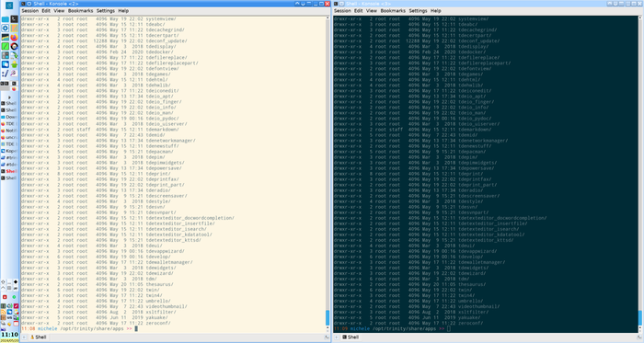Click the keyboard layout tray indicator
The image size is (644, 343).
[x=9, y=317]
